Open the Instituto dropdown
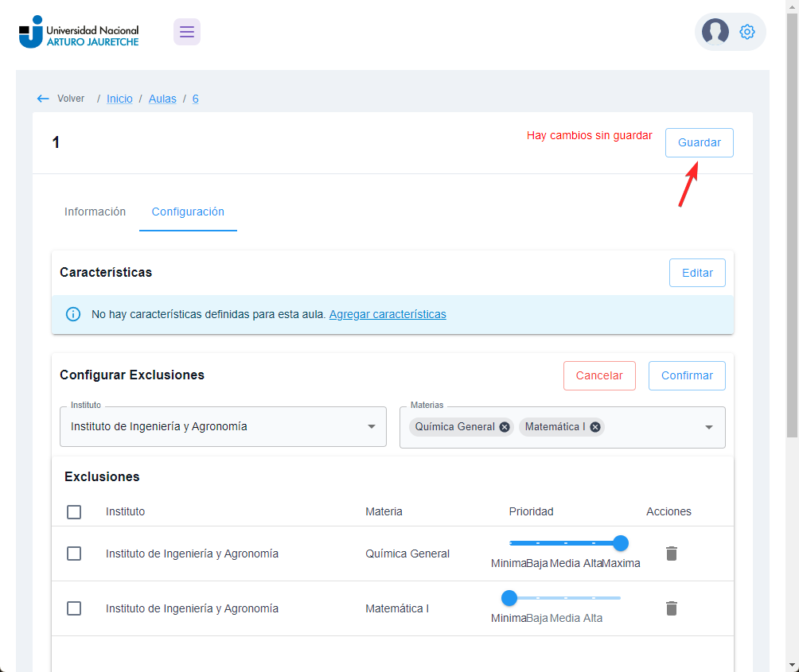Viewport: 799px width, 672px height. pyautogui.click(x=223, y=426)
